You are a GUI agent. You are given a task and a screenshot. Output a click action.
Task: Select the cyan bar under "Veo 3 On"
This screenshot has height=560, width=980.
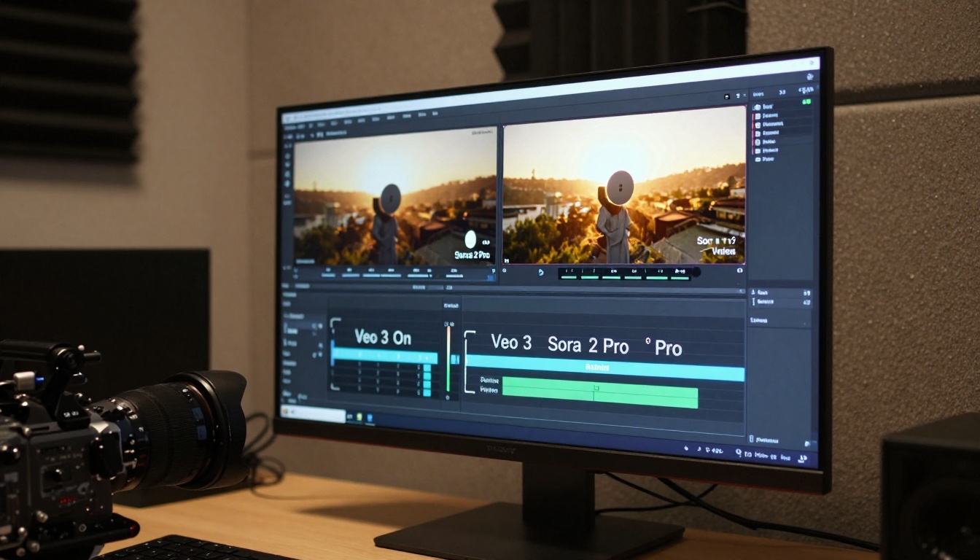(x=385, y=356)
